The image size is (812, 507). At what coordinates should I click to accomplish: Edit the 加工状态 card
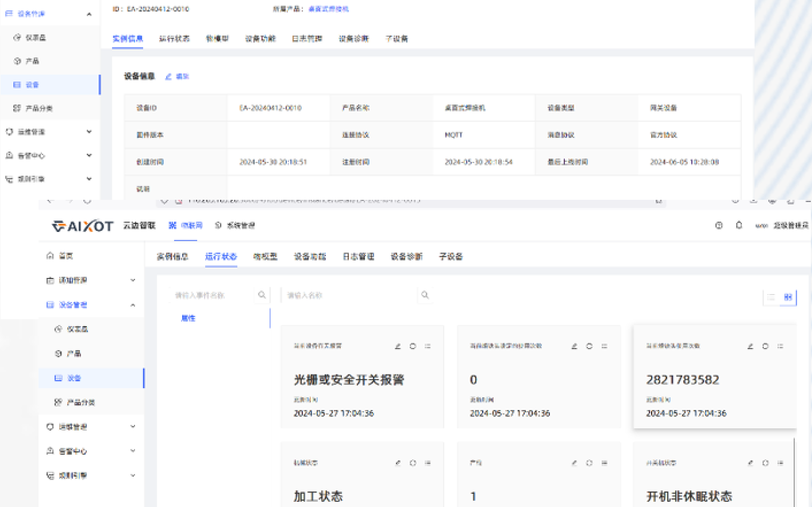coord(398,463)
